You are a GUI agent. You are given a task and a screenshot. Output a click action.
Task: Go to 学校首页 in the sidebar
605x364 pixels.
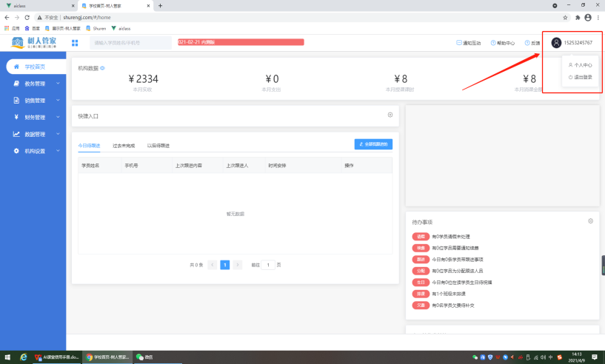pos(36,67)
